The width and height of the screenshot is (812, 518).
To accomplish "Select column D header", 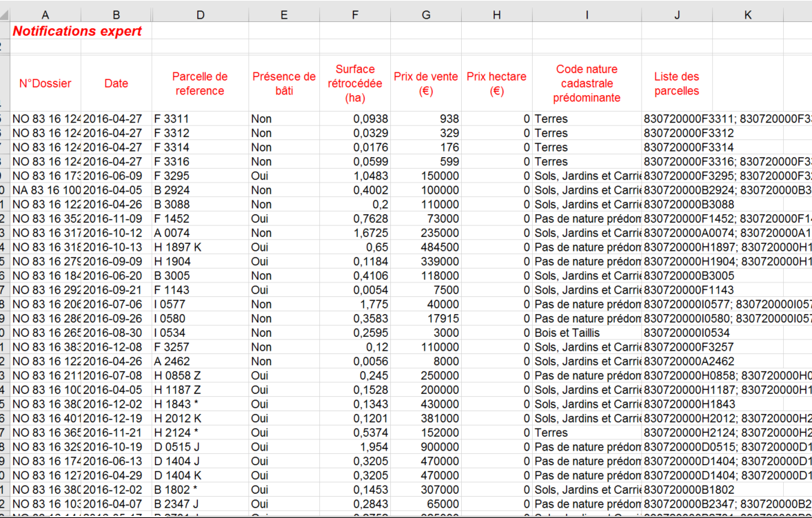I will click(x=200, y=15).
